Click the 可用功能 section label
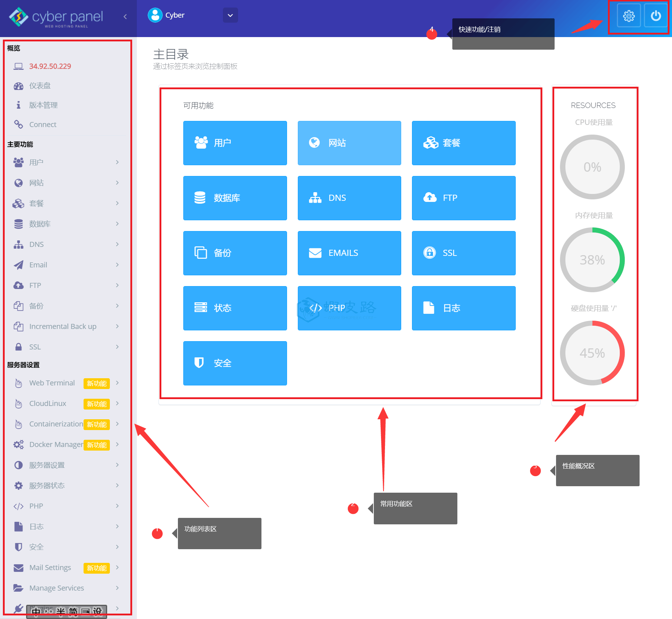Screen dimensions: 672x619 click(x=198, y=105)
